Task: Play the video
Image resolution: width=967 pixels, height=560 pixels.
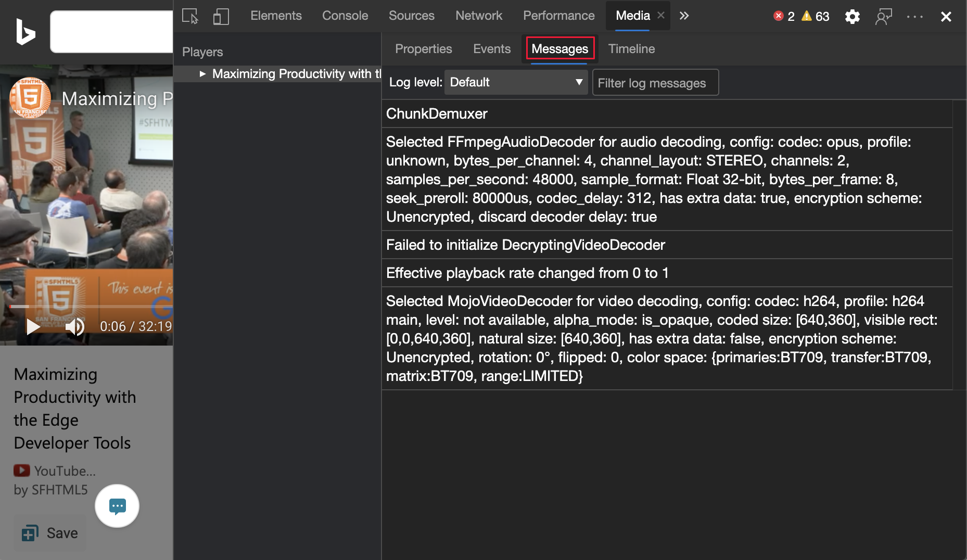Action: (x=33, y=326)
